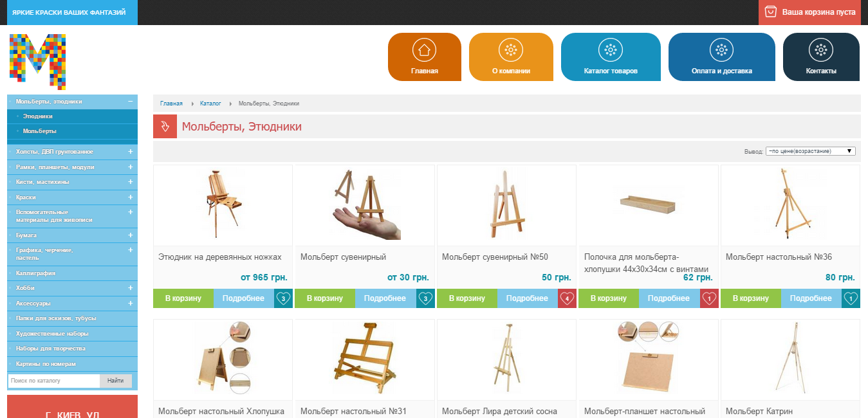Add Этюдник на деревянных ножках to favorites
Viewport: 868px width, 418px height.
coord(283,298)
